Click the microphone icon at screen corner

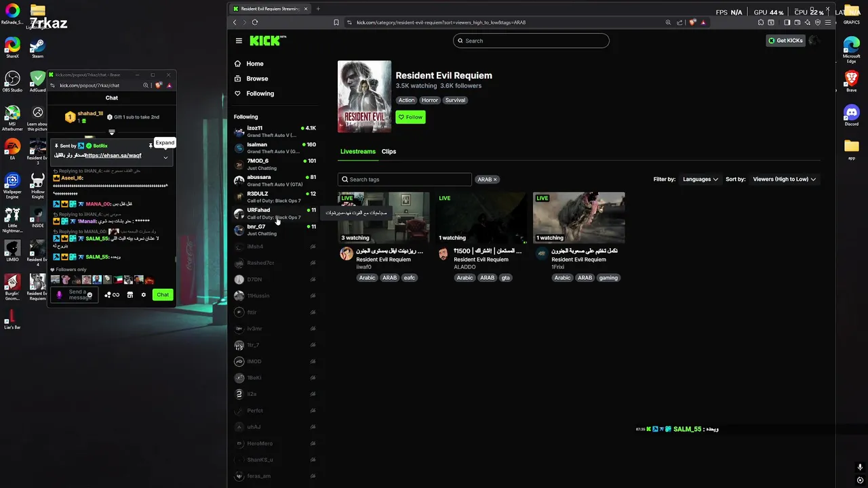pos(860,468)
